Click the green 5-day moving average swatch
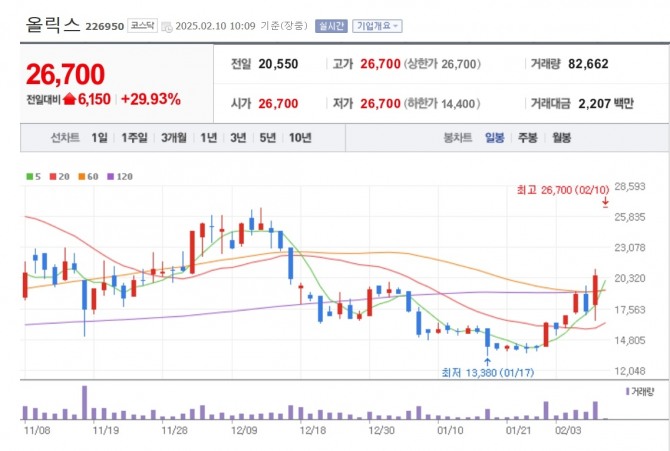670x451 pixels. coord(29,177)
